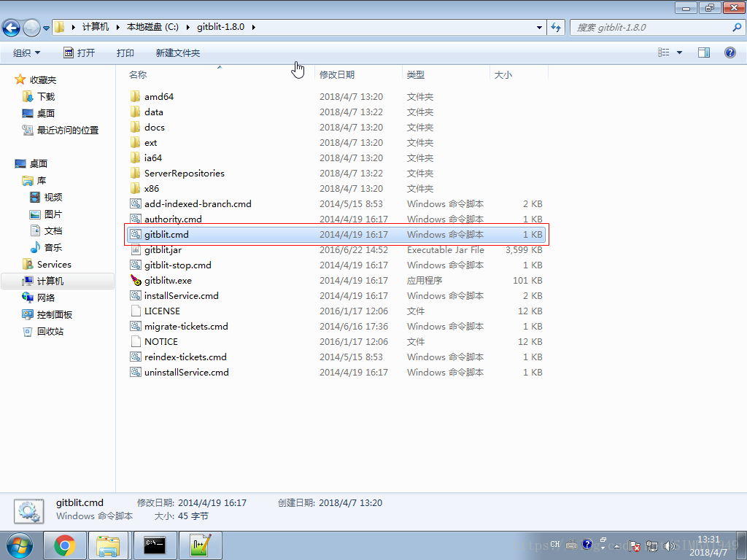Viewport: 747px width, 560px height.
Task: Sort by the 名称 column header
Action: point(138,75)
